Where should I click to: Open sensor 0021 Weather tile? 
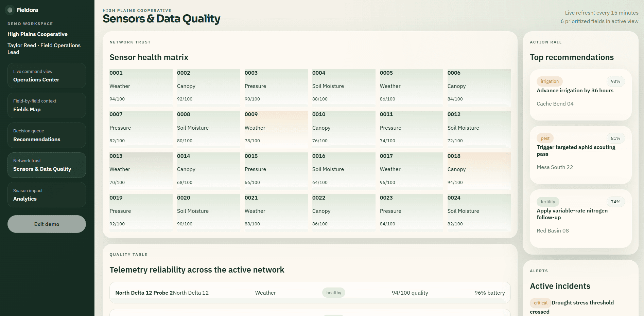pos(276,213)
